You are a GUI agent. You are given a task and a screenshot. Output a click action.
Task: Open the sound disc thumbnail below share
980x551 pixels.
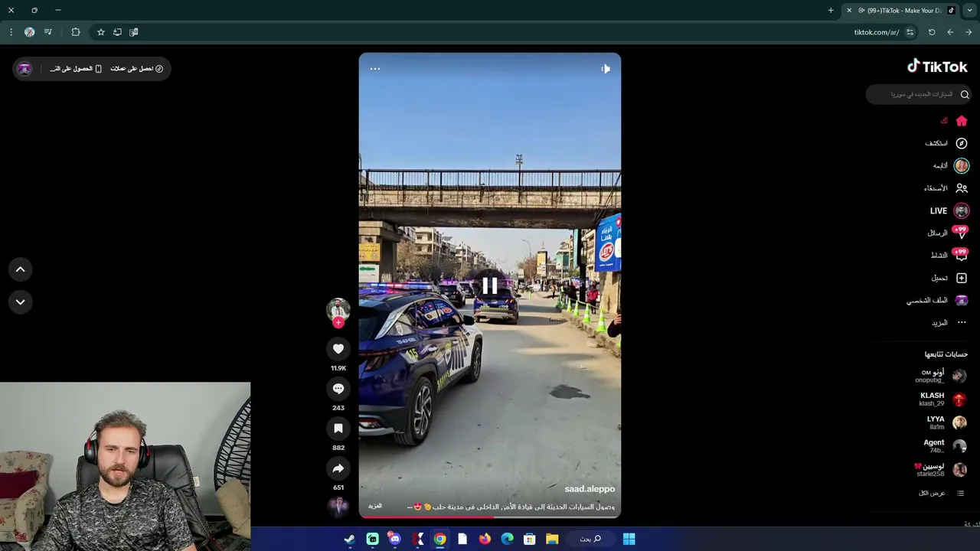point(338,507)
